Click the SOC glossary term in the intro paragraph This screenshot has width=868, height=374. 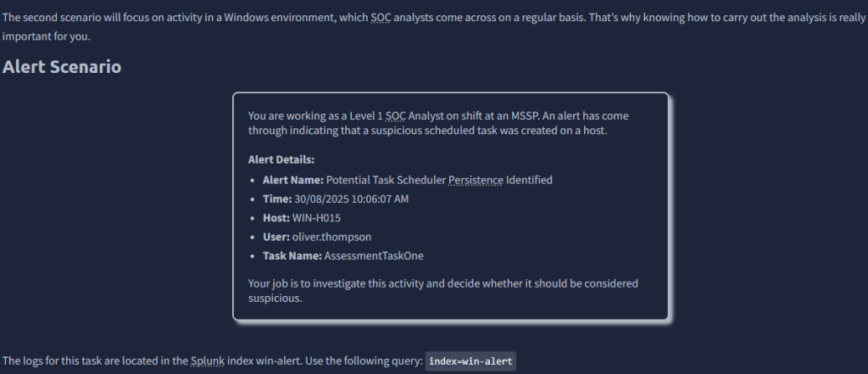point(381,17)
